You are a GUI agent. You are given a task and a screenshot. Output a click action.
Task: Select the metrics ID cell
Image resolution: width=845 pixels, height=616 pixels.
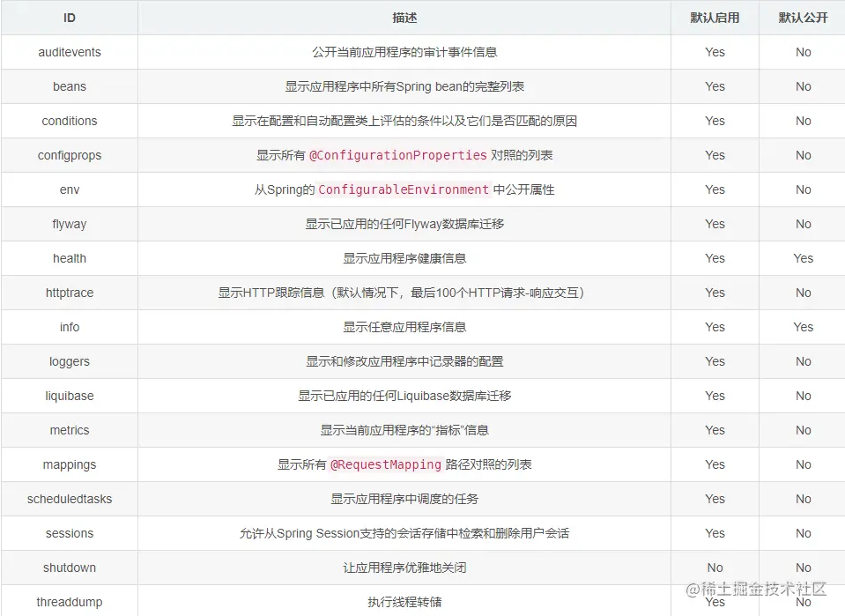point(70,431)
